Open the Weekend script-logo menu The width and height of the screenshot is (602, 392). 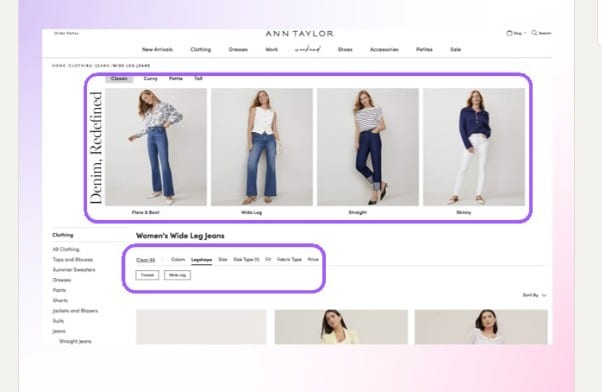coord(308,49)
